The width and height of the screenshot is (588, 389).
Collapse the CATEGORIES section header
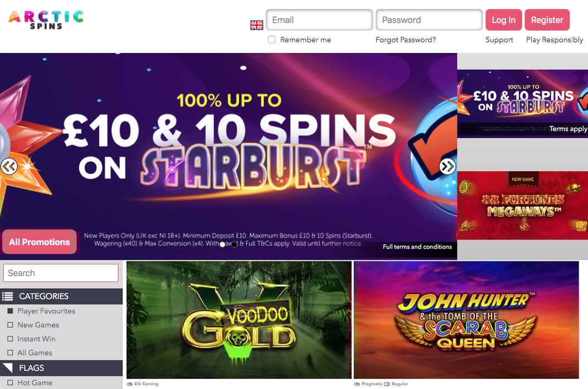[61, 296]
